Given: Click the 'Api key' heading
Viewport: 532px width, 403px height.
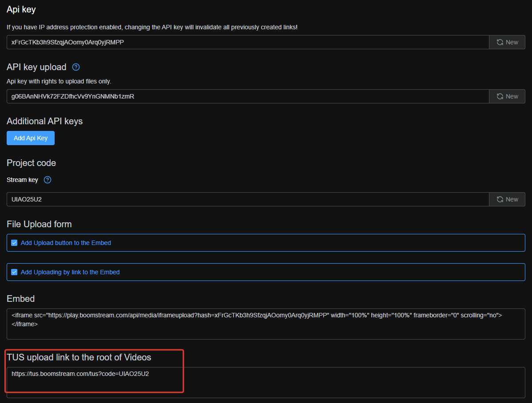Looking at the screenshot, I should click(21, 9).
